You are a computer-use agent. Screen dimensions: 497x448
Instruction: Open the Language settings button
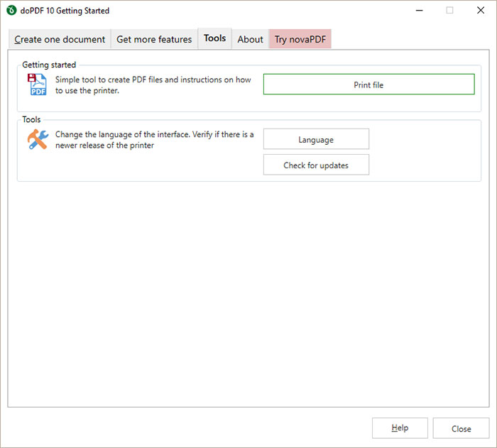[316, 139]
